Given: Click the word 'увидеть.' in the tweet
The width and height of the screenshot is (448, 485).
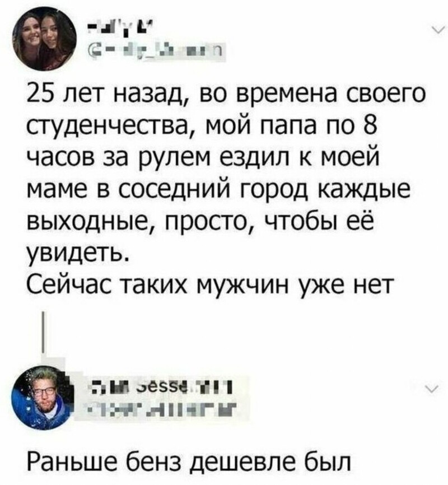Looking at the screenshot, I should 77,252.
